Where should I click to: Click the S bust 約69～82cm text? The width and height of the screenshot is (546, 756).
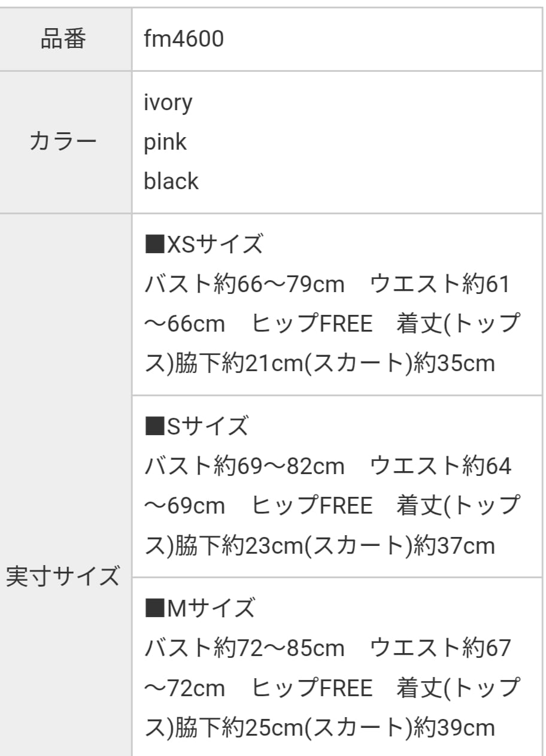[x=278, y=466]
